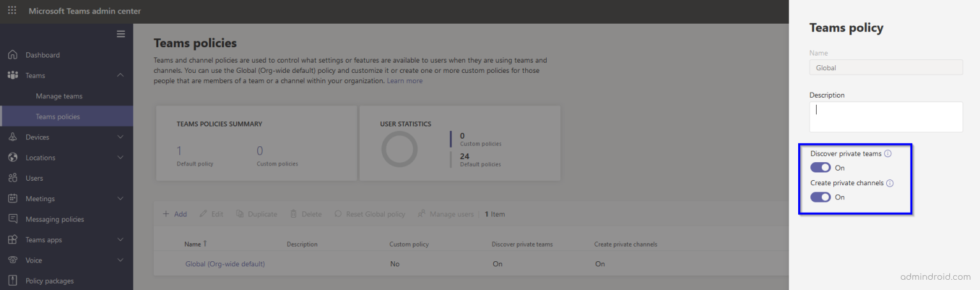
Task: Open Global (Org-wide default) policy
Action: click(x=225, y=264)
